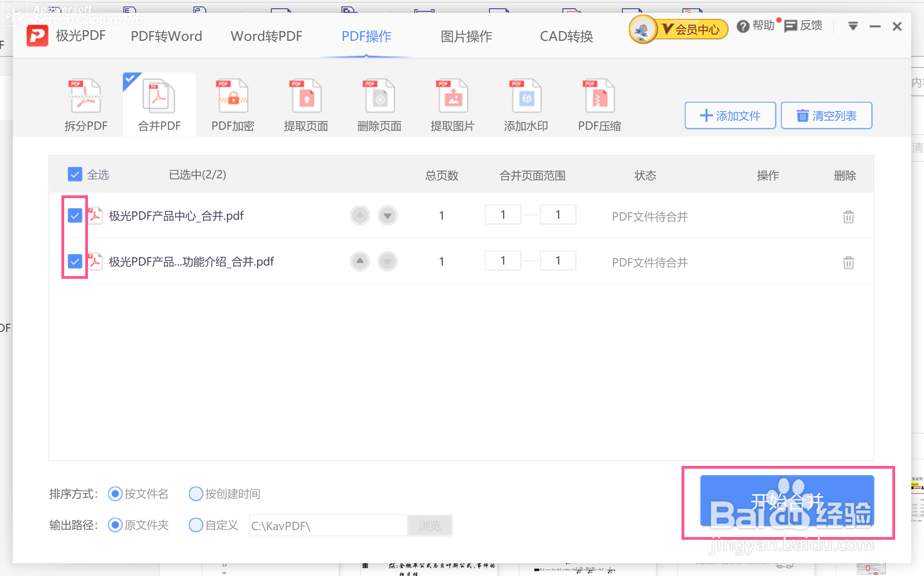The image size is (924, 576).
Task: Click start page field for 产品中心_合并.pdf
Action: pyautogui.click(x=503, y=215)
